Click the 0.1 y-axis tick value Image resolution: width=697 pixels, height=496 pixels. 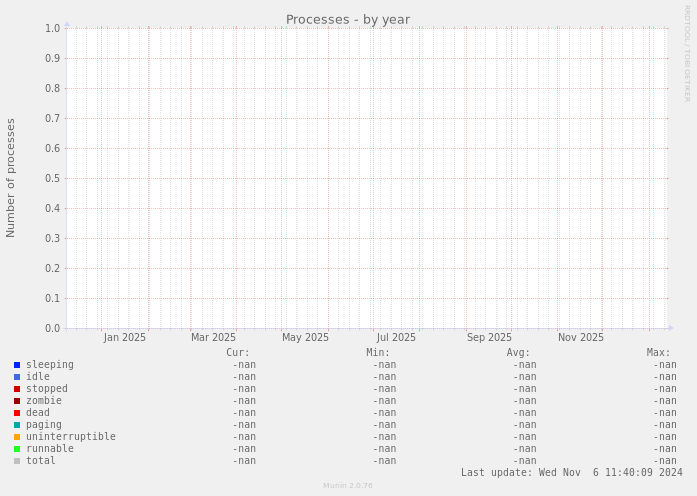pyautogui.click(x=52, y=299)
